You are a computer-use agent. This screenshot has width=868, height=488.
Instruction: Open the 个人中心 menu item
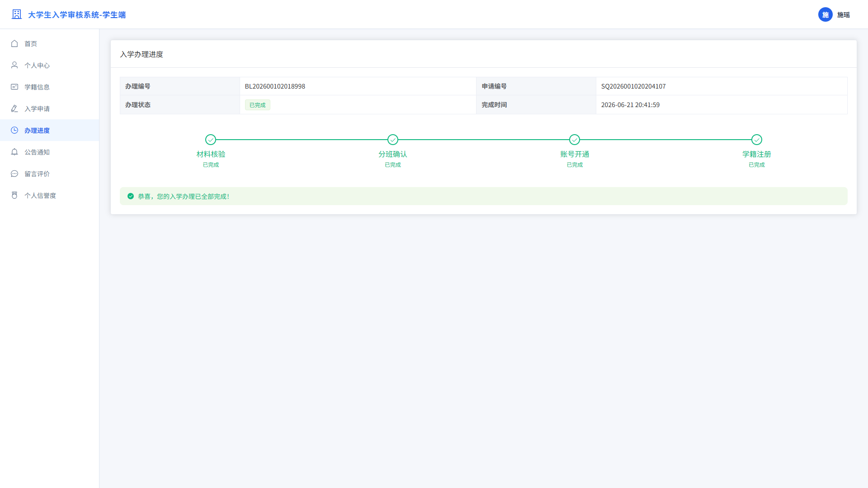click(x=50, y=65)
